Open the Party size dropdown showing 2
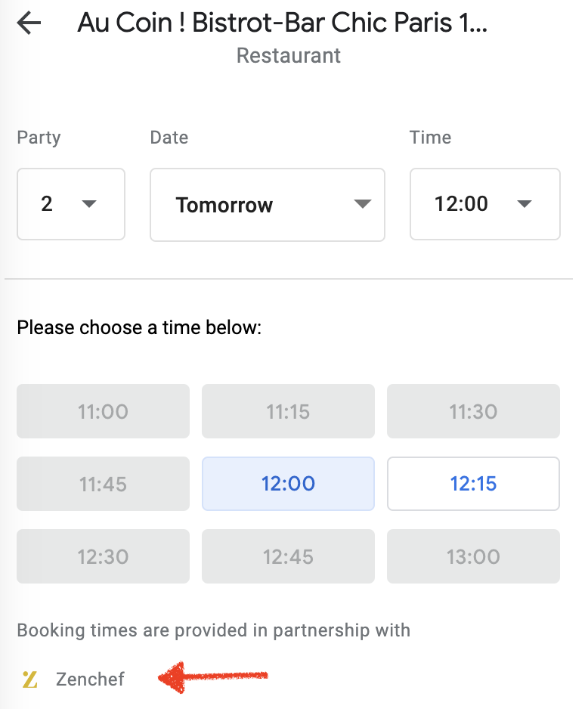 tap(71, 204)
